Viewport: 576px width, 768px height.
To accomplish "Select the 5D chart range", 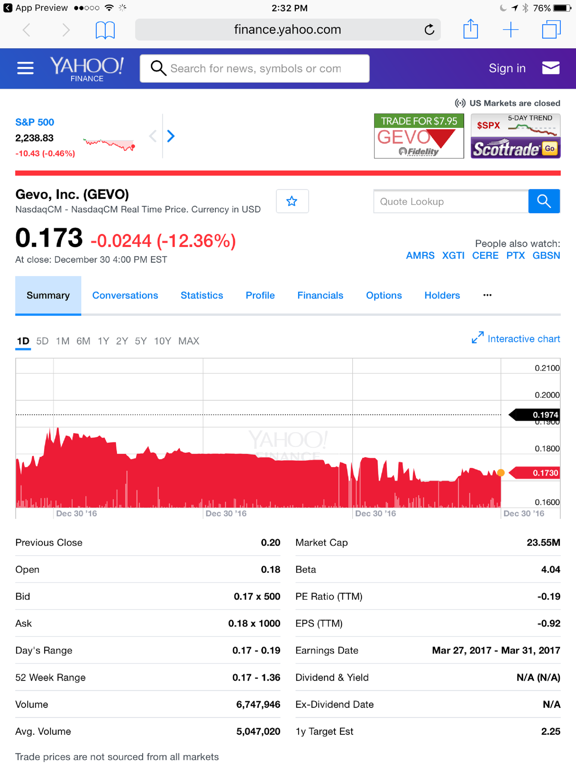I will tap(43, 341).
